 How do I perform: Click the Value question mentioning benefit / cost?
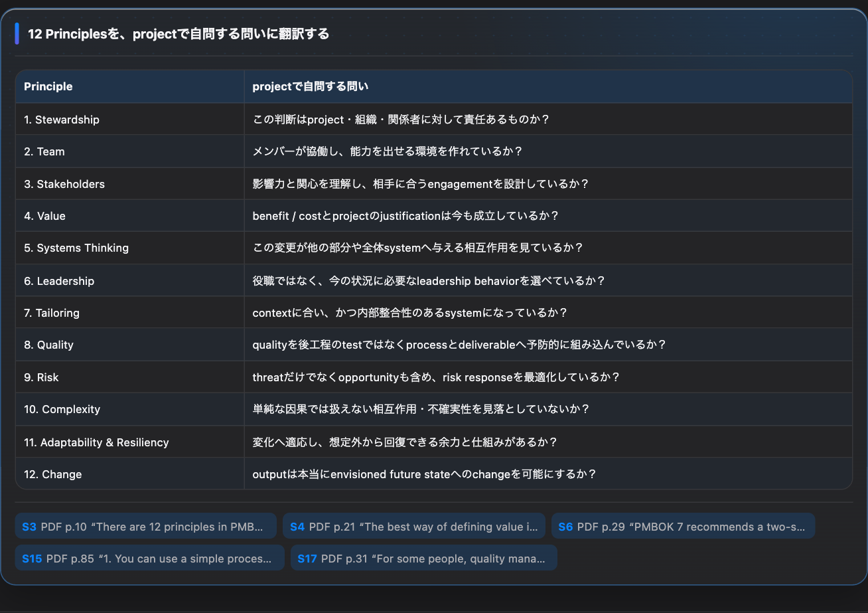pyautogui.click(x=548, y=216)
